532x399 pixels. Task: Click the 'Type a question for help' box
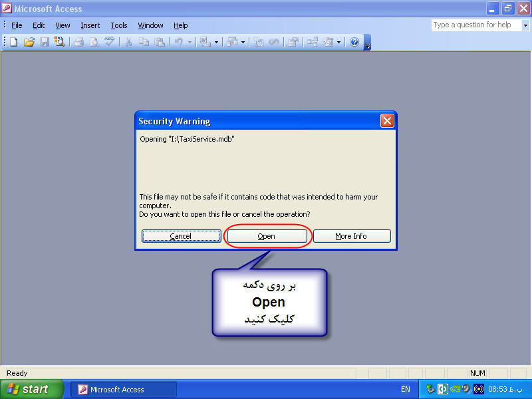(x=475, y=25)
